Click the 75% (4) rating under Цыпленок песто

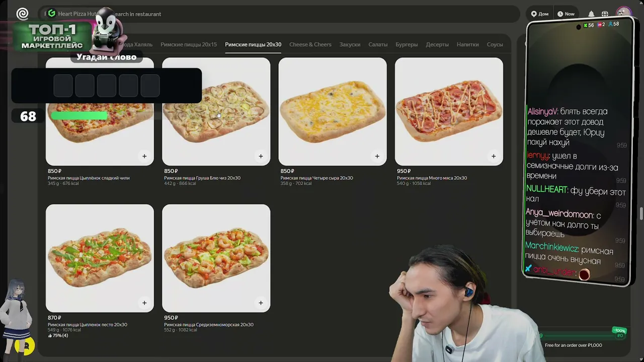click(x=58, y=335)
